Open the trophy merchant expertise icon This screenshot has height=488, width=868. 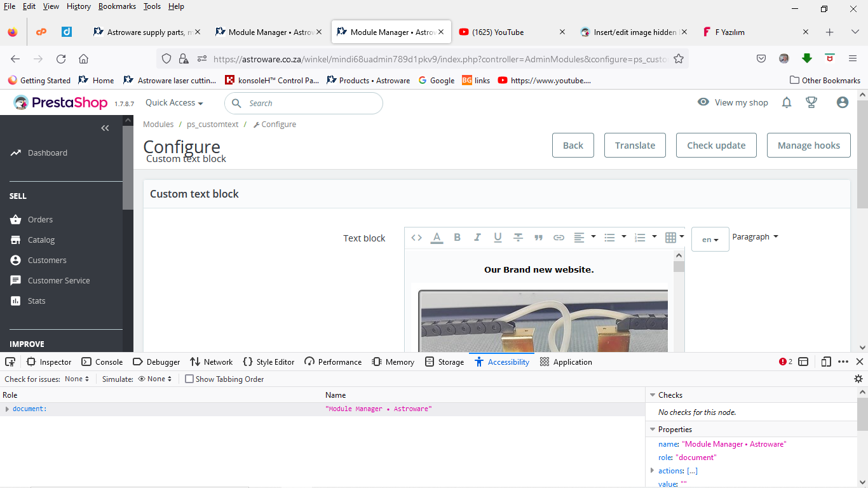point(811,102)
